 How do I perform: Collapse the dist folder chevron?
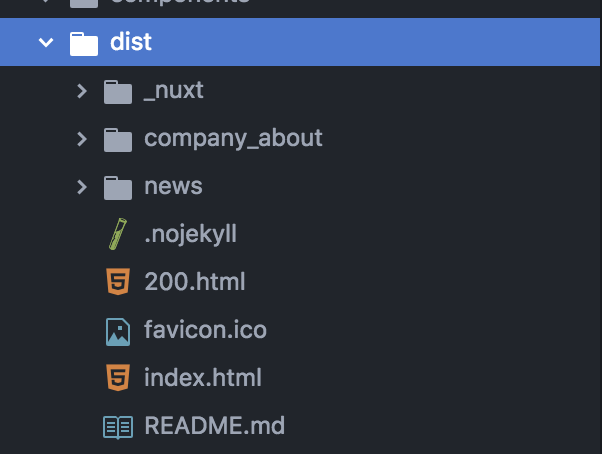click(x=46, y=42)
